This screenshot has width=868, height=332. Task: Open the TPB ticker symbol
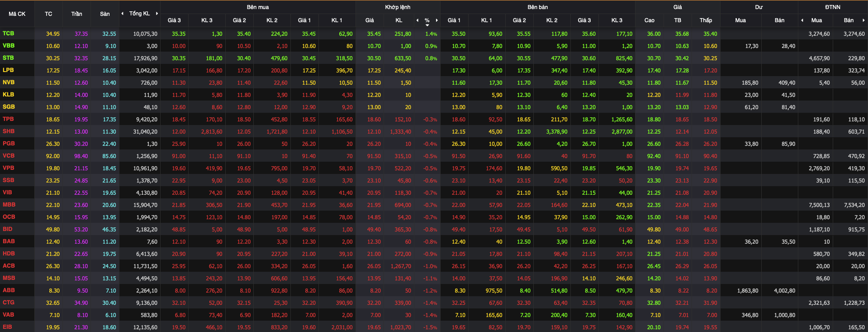coord(8,119)
